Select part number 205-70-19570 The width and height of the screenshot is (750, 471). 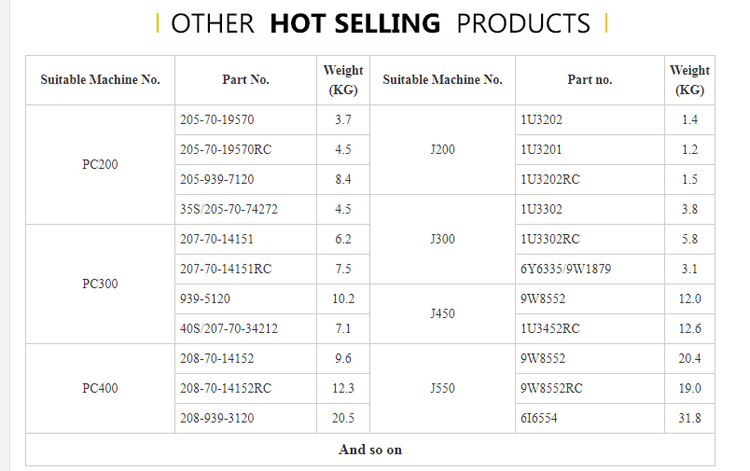coord(217,120)
